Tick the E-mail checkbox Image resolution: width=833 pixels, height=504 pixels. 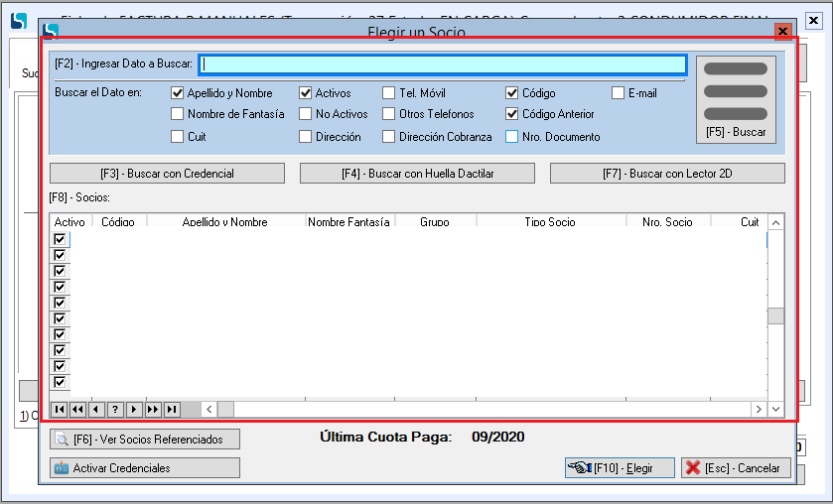[618, 93]
